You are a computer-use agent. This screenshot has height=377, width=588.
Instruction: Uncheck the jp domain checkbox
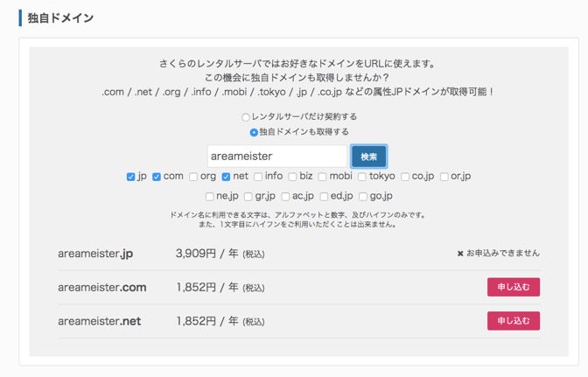pos(131,178)
